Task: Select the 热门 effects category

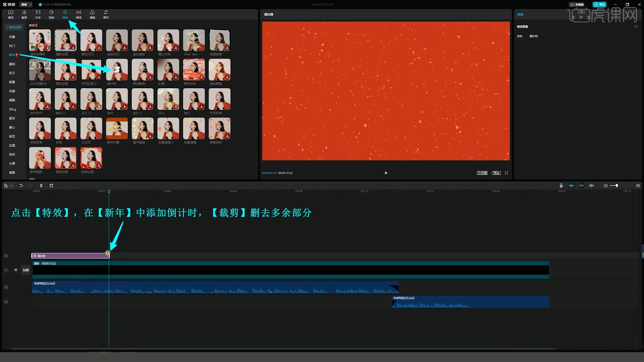Action: click(12, 46)
